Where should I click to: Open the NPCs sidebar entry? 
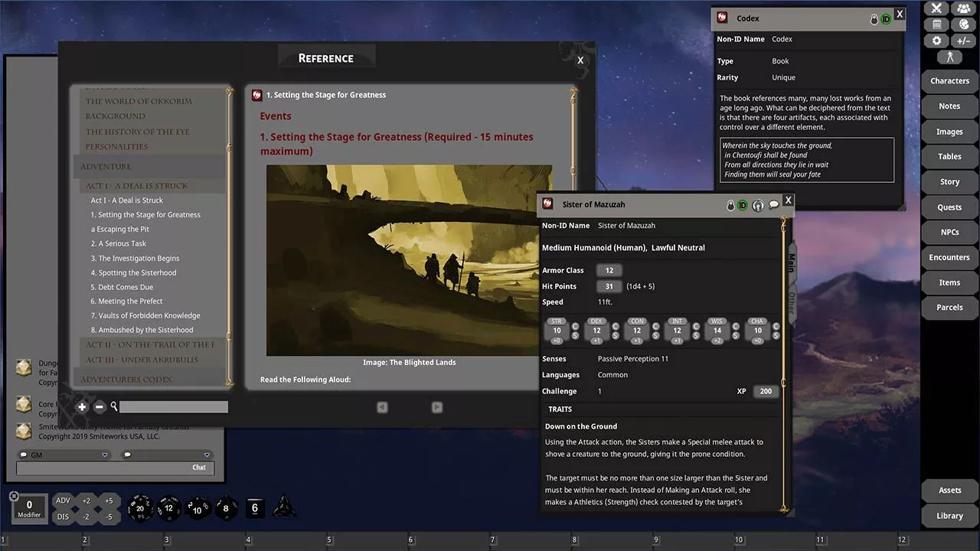pyautogui.click(x=949, y=233)
